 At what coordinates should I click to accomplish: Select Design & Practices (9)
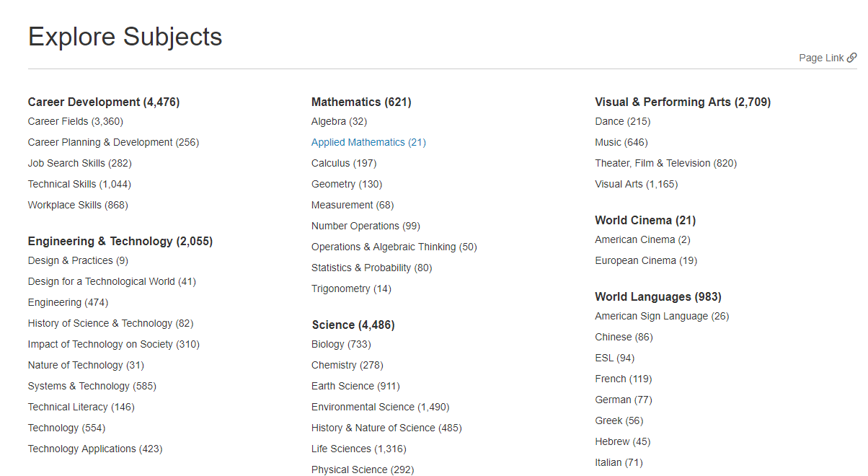(x=78, y=260)
